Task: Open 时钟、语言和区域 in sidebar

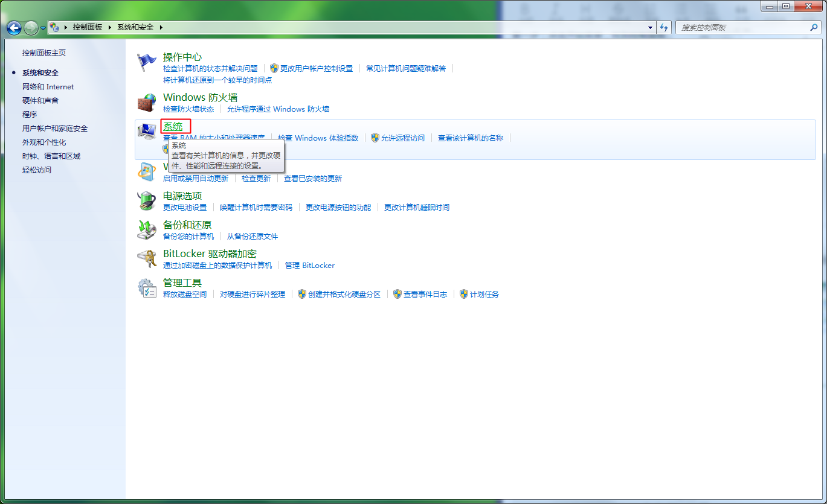Action: pos(51,156)
